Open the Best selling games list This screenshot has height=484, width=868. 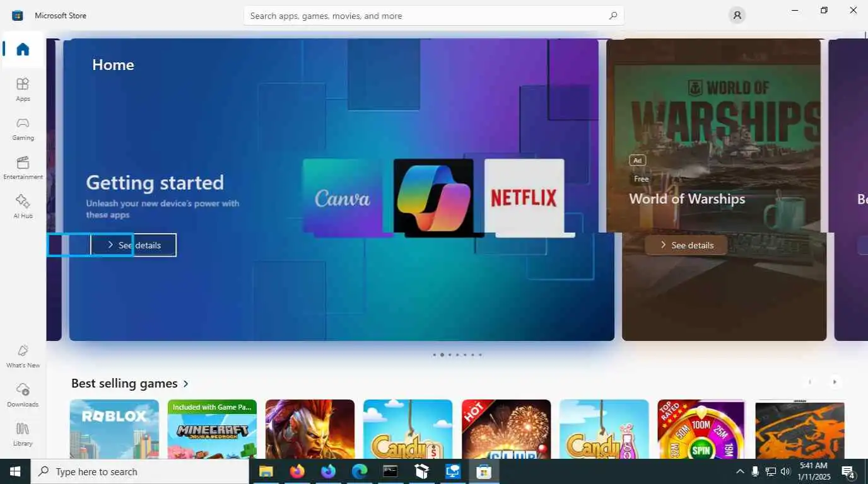click(x=130, y=383)
